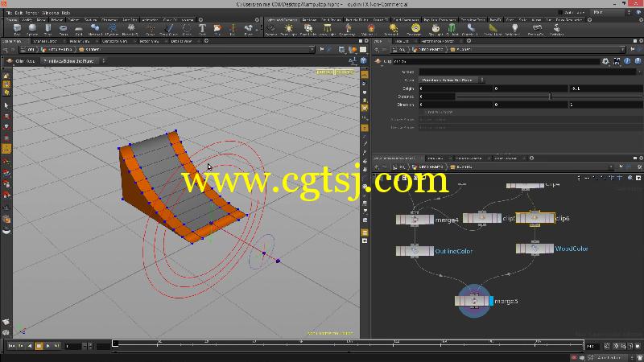Select the Spot Light shelf tool
This screenshot has height=362, width=644.
[x=308, y=29]
